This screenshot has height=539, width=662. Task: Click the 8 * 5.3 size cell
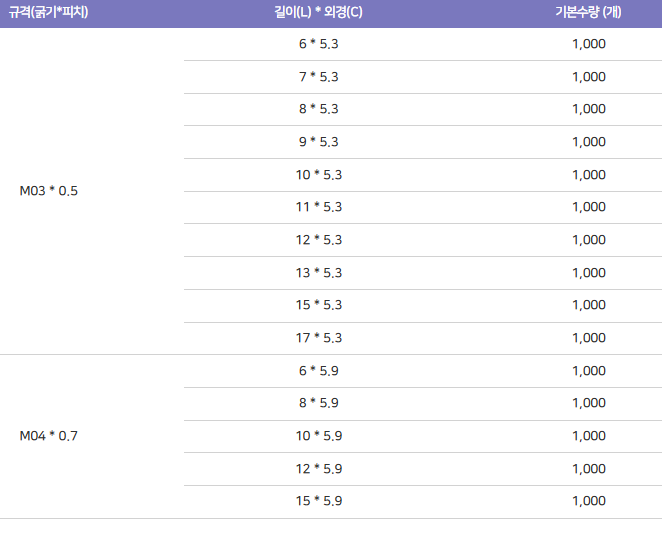(x=319, y=109)
